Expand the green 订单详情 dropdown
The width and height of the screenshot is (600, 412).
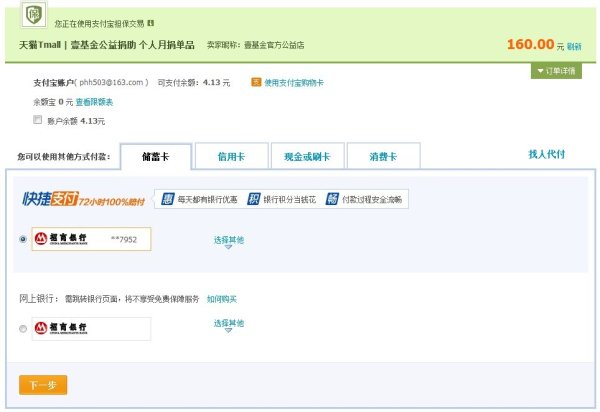point(556,71)
